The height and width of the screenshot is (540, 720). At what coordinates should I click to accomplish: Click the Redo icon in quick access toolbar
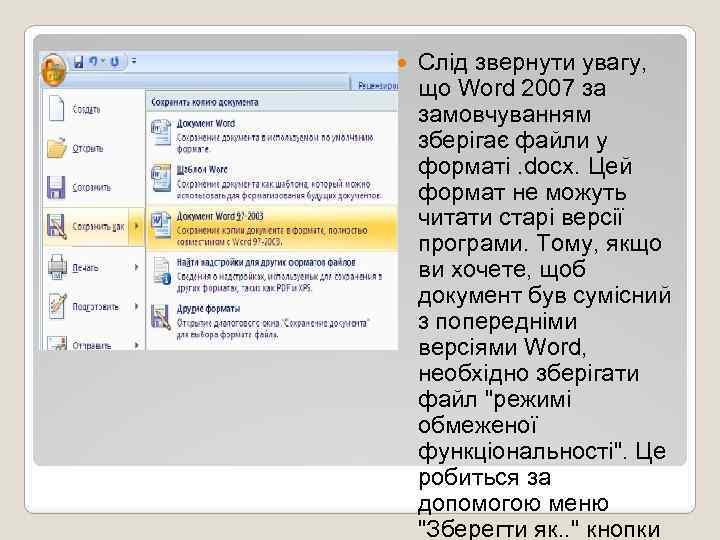[114, 62]
